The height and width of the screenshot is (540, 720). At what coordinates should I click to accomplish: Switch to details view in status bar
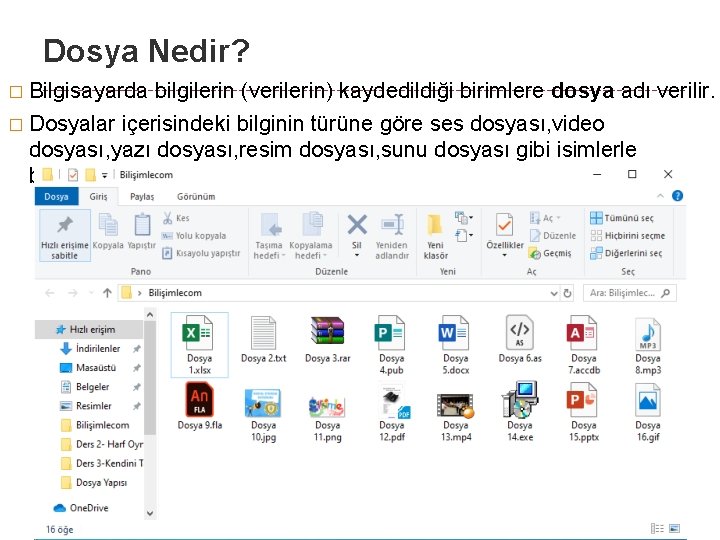coord(657,529)
